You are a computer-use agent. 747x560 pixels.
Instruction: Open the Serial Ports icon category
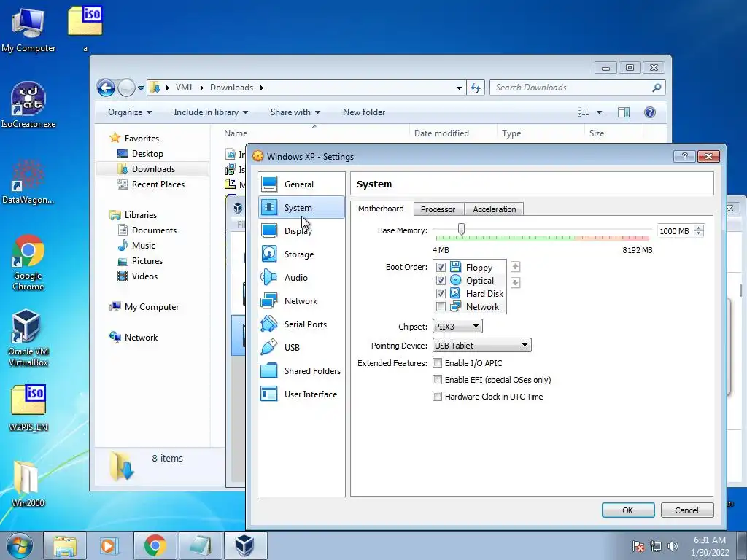[x=269, y=324]
